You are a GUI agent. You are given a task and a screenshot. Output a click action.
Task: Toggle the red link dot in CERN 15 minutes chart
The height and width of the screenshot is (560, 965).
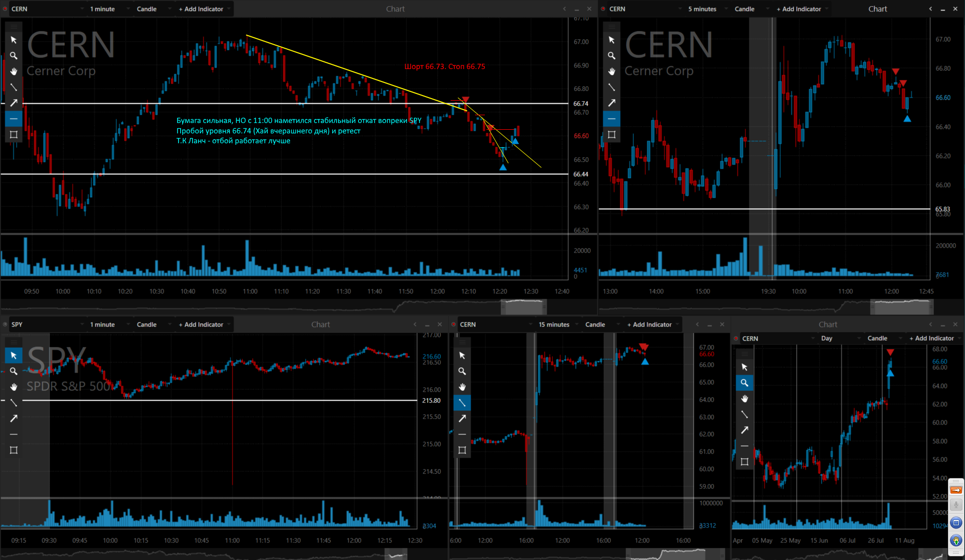[454, 324]
